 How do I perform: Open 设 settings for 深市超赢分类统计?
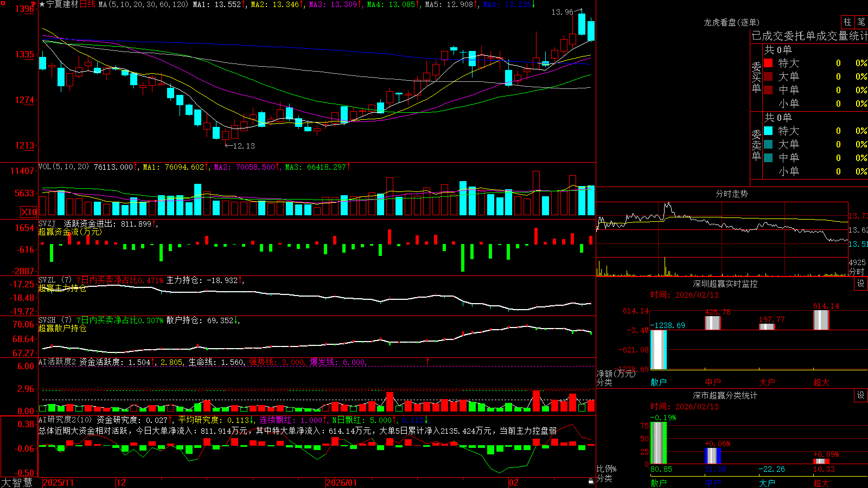tap(861, 395)
